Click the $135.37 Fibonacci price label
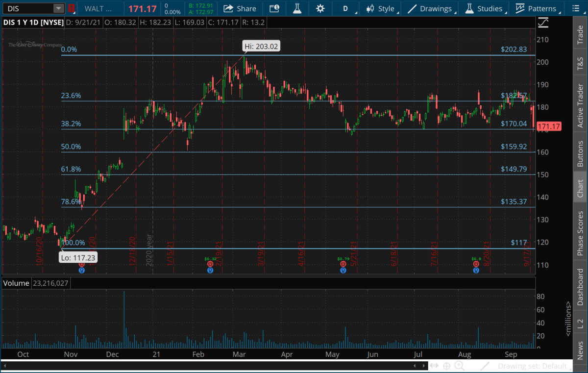The height and width of the screenshot is (373, 588). point(514,201)
